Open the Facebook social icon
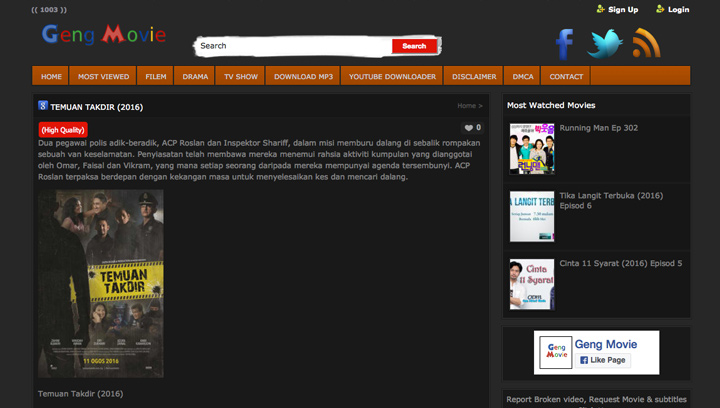 pos(564,44)
